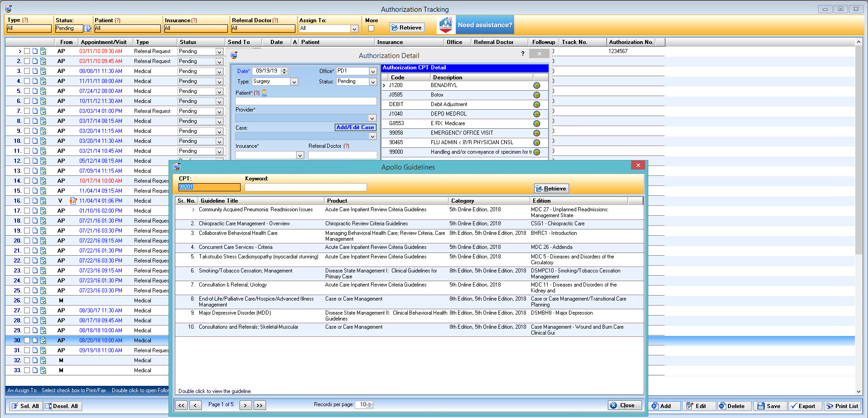Sort by Authorization No. column header
Image resolution: width=868 pixels, height=418 pixels.
pos(631,42)
